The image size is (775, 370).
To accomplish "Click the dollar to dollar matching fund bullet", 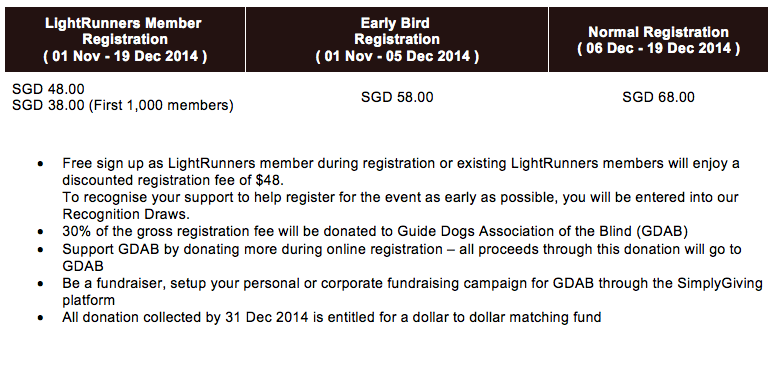I will (x=332, y=317).
